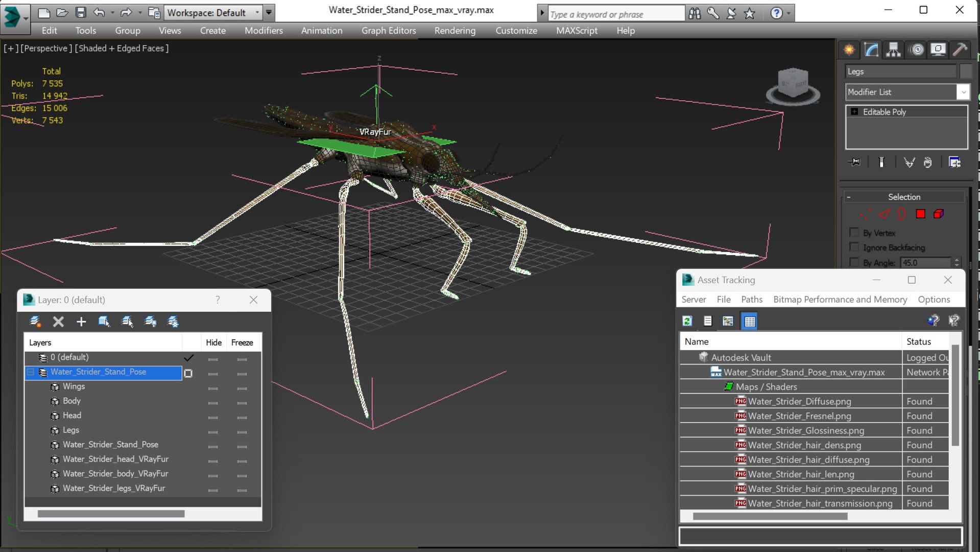Click Refresh icon in Asset Tracking

point(687,321)
